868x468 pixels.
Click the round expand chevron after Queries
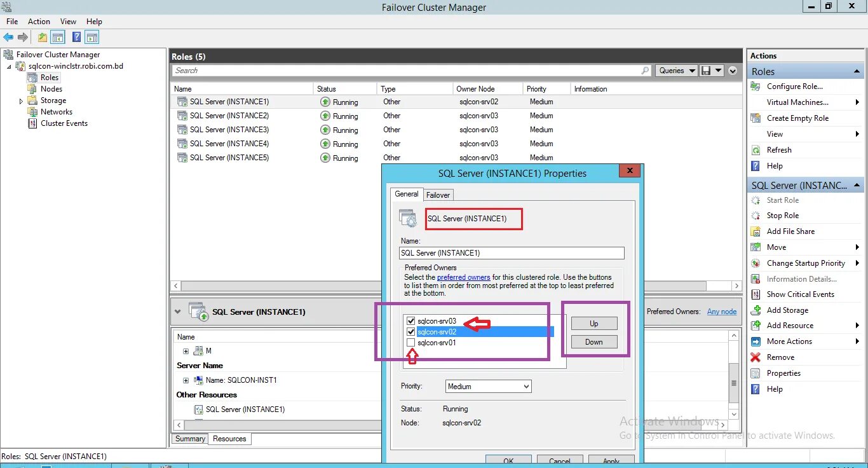point(733,71)
